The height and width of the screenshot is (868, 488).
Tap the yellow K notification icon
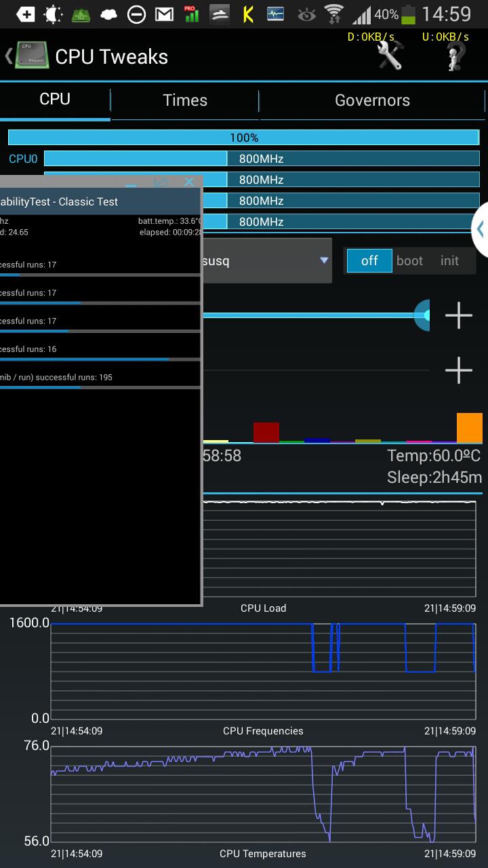[x=248, y=14]
